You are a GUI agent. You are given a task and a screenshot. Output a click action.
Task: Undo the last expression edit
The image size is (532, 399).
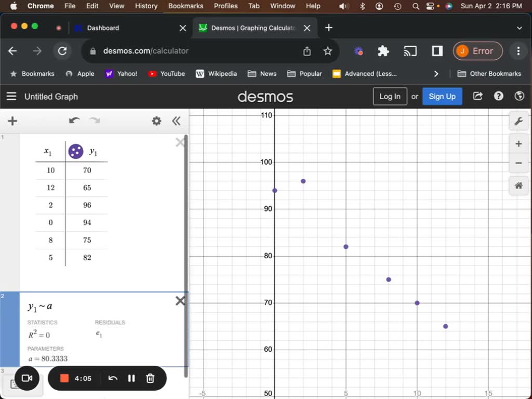pyautogui.click(x=74, y=121)
